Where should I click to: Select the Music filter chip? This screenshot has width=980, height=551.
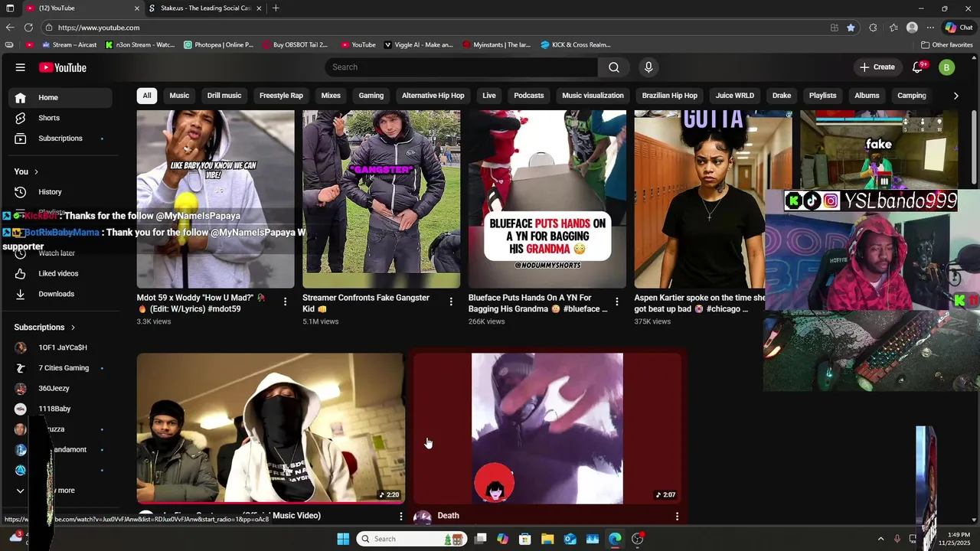[179, 96]
